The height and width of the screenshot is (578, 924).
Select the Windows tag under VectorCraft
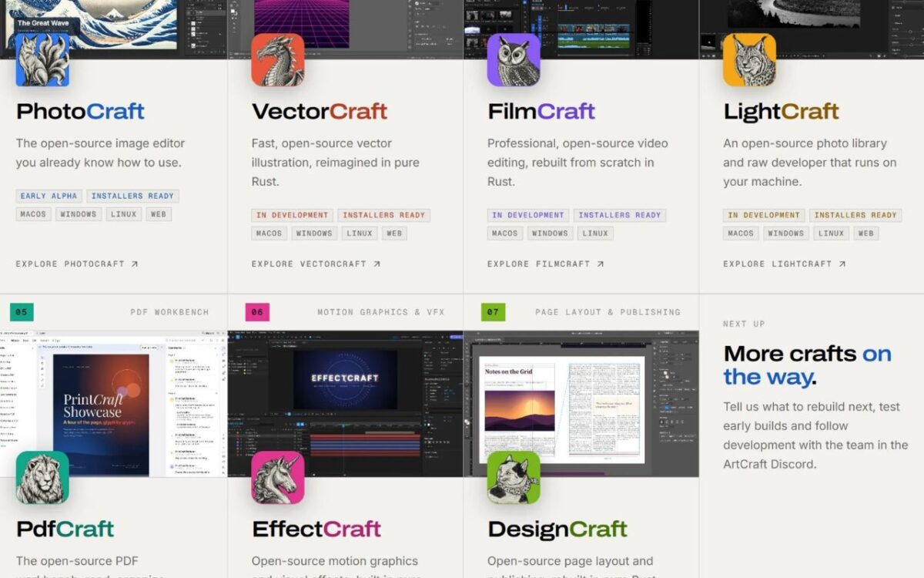click(x=314, y=233)
